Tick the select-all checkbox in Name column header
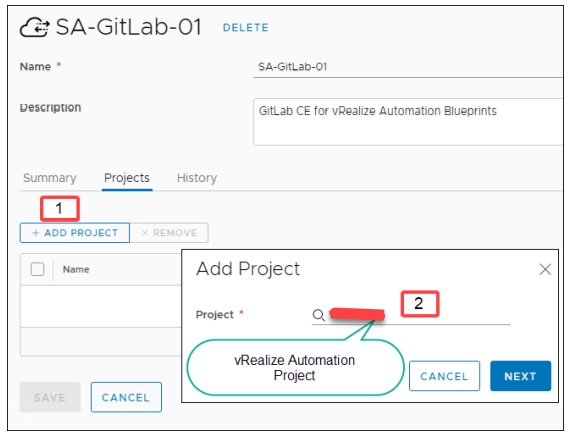Viewport: 571px width, 437px height. click(38, 269)
